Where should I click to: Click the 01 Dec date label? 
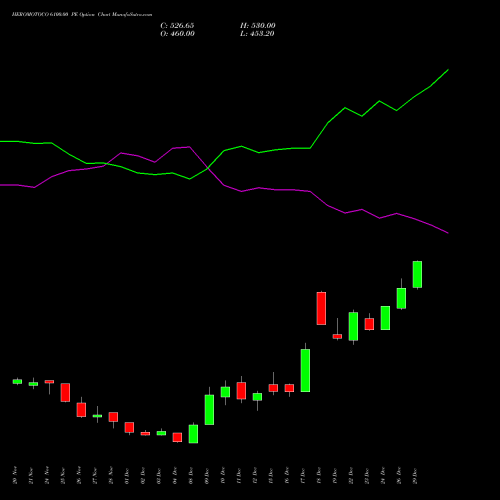point(127,475)
